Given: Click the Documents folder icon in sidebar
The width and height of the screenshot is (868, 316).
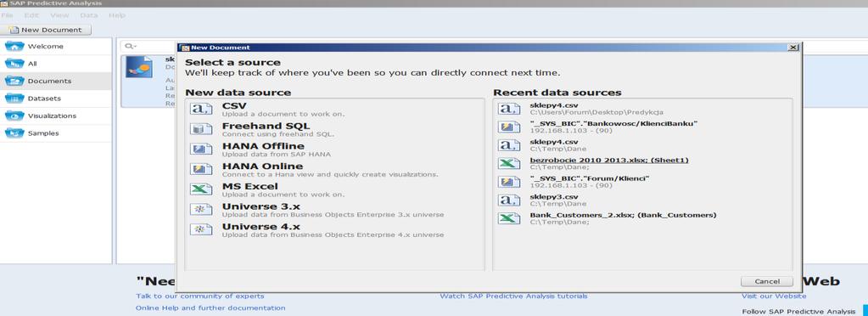Looking at the screenshot, I should pos(14,81).
